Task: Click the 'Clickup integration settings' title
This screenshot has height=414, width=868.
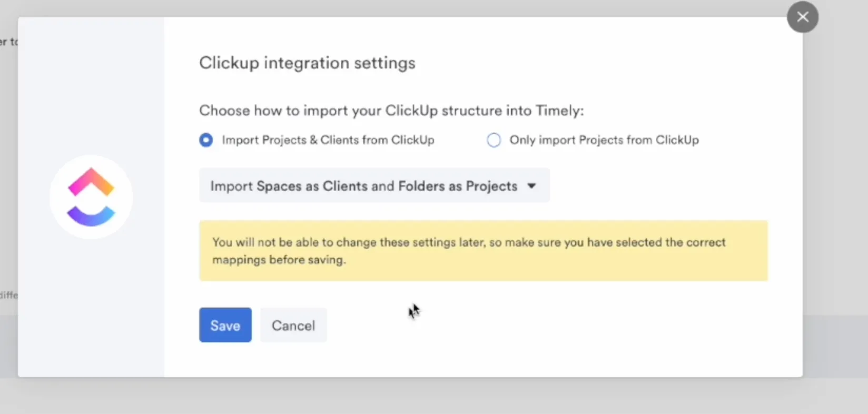Action: [307, 63]
